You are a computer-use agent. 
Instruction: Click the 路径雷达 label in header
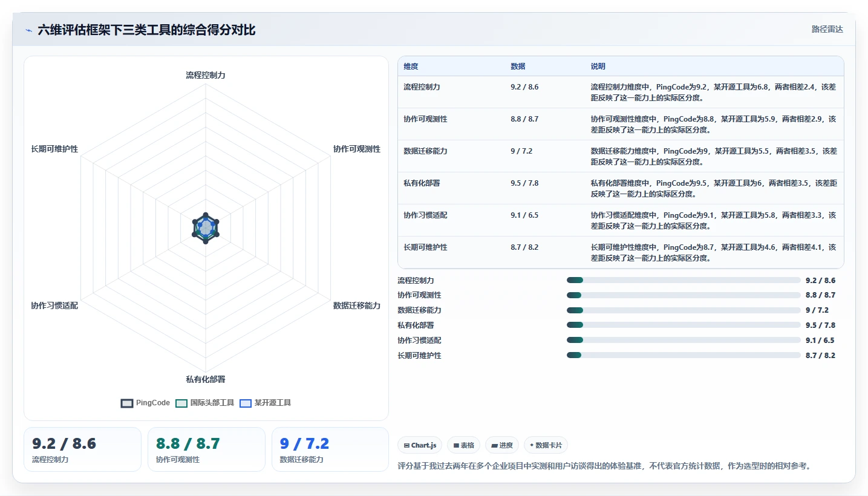pyautogui.click(x=827, y=29)
